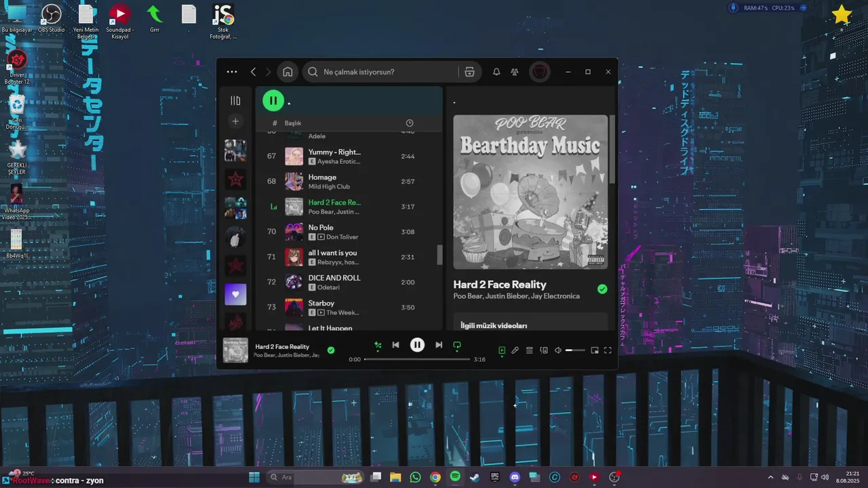868x488 pixels.
Task: Open Steam from the taskbar
Action: [x=475, y=477]
